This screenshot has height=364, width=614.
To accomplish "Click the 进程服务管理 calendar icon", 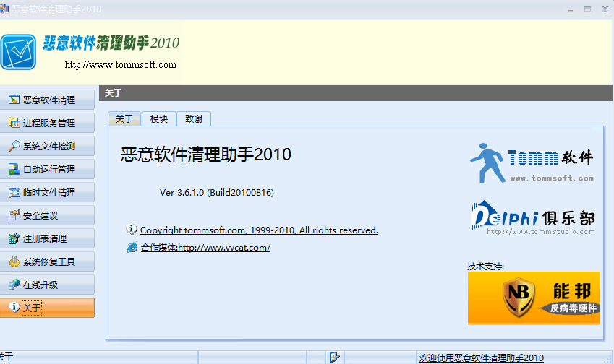I will click(14, 123).
